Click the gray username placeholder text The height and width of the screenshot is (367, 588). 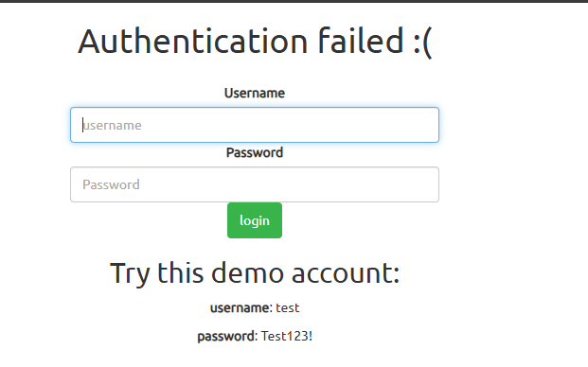[112, 126]
